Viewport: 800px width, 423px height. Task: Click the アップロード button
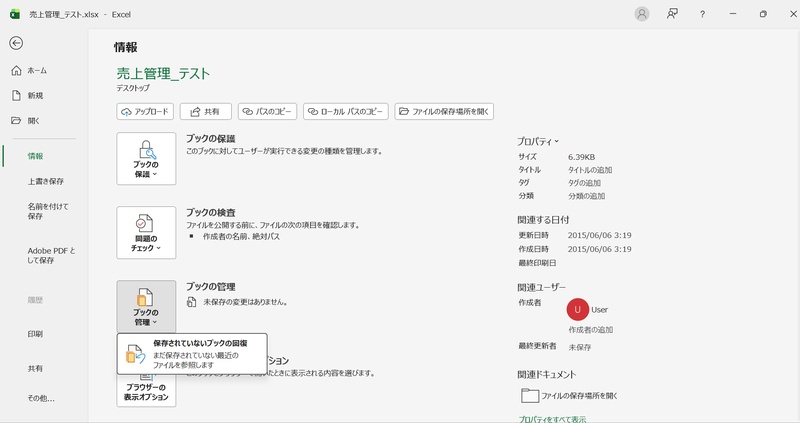(145, 111)
